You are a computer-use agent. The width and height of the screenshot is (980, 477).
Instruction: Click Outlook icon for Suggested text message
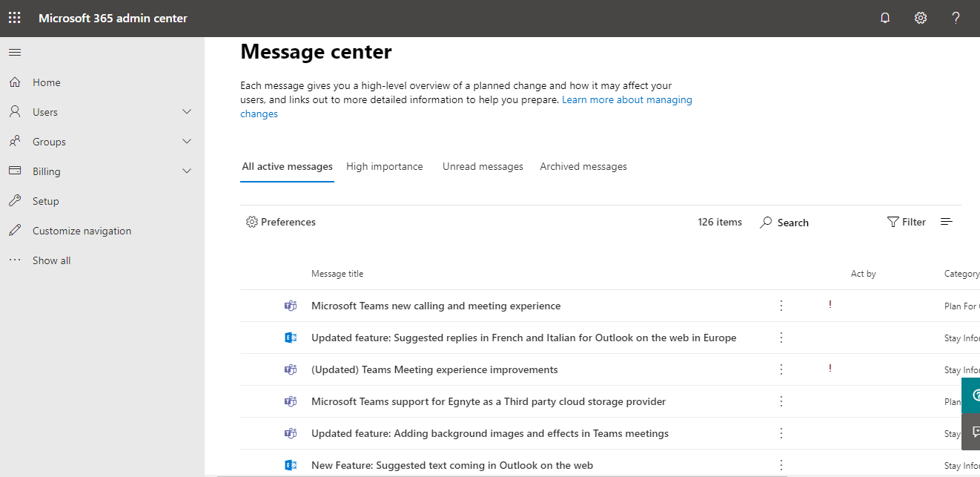point(291,465)
